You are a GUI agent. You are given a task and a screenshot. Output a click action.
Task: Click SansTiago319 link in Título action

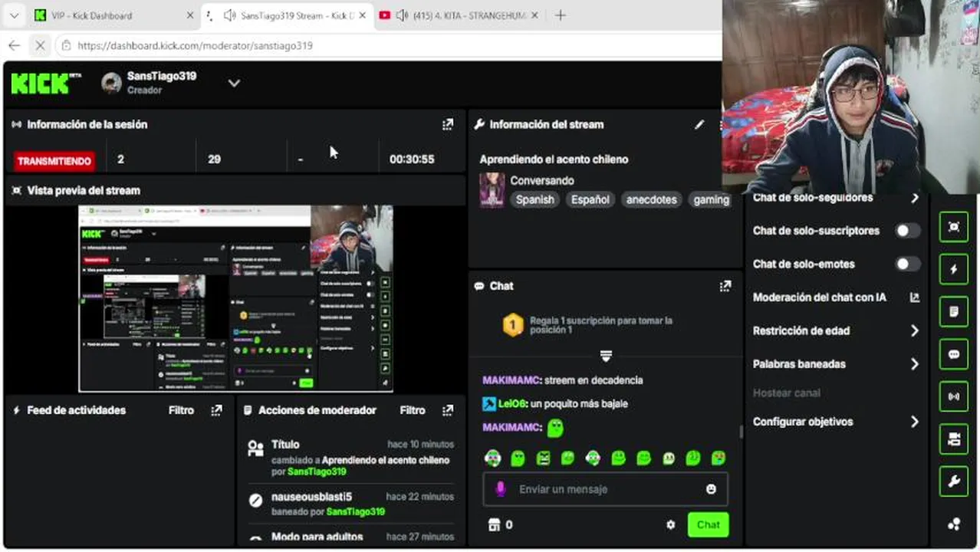(x=317, y=472)
